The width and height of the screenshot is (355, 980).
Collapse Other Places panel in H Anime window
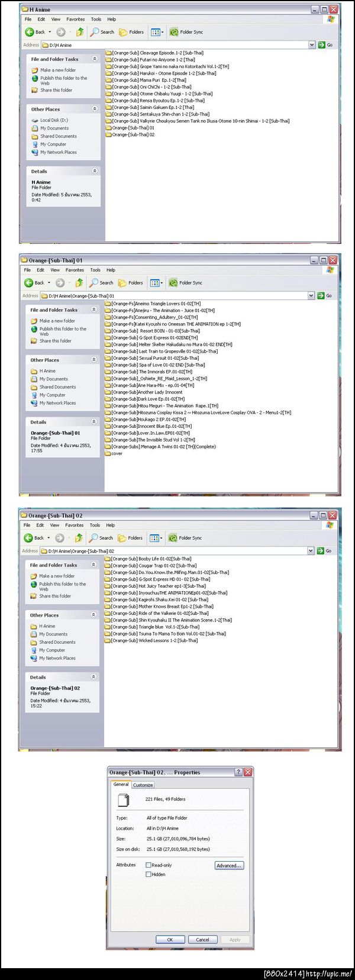(95, 109)
